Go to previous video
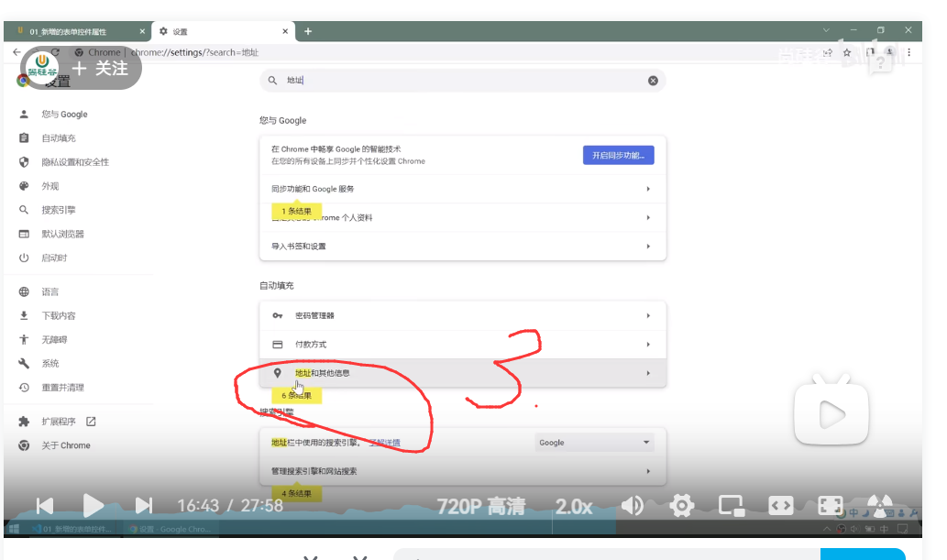 45,505
